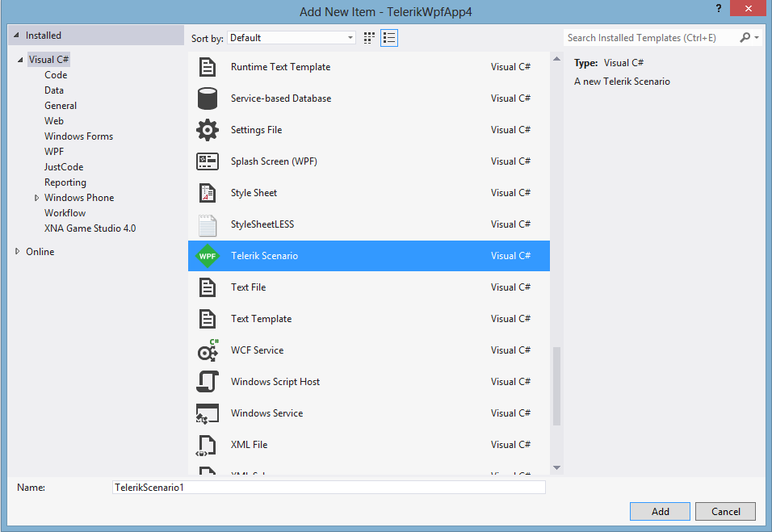Click the list scroll down arrow
The image size is (772, 532).
point(557,468)
